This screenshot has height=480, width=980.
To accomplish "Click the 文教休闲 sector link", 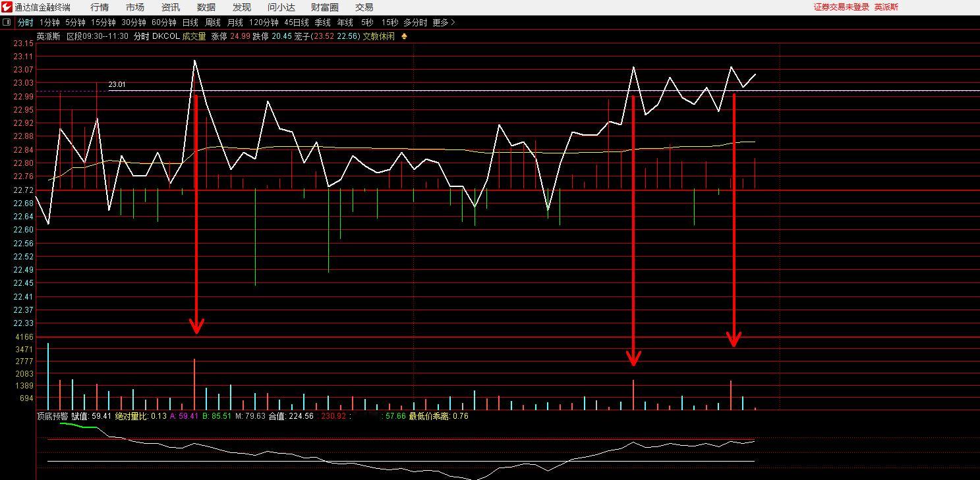I will click(379, 36).
